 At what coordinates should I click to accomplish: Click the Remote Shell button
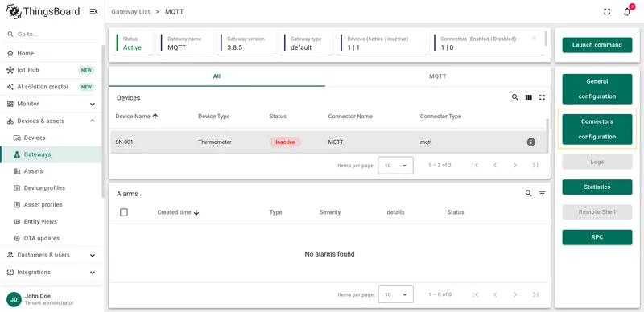pyautogui.click(x=597, y=212)
